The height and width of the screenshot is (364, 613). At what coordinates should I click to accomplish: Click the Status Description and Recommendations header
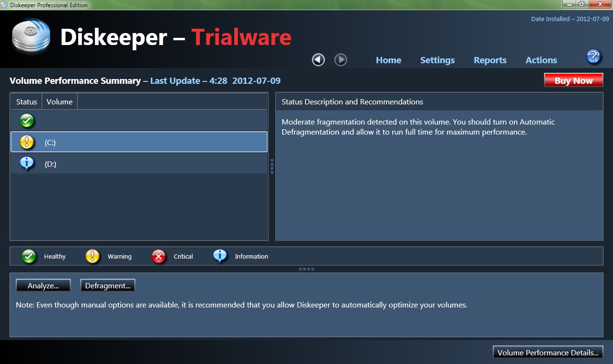click(352, 102)
